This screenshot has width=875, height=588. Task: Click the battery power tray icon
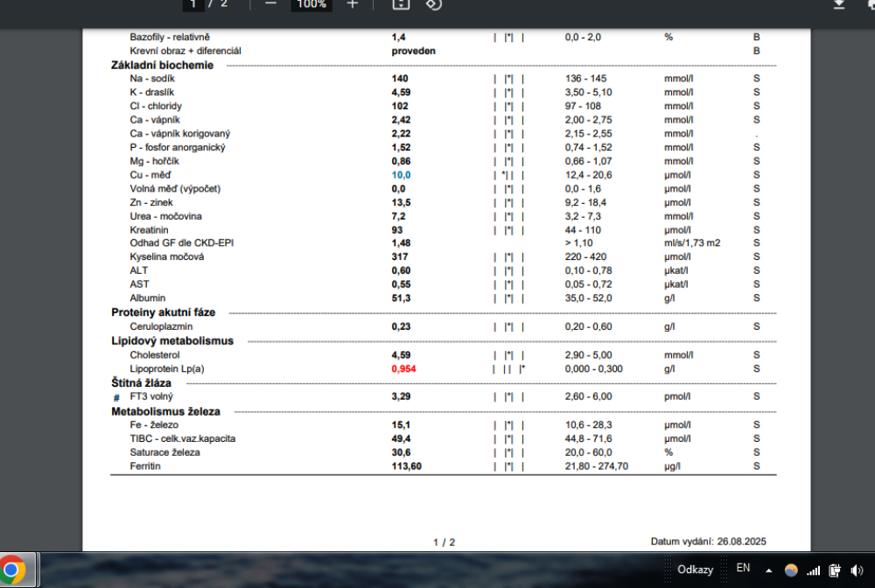(x=836, y=570)
